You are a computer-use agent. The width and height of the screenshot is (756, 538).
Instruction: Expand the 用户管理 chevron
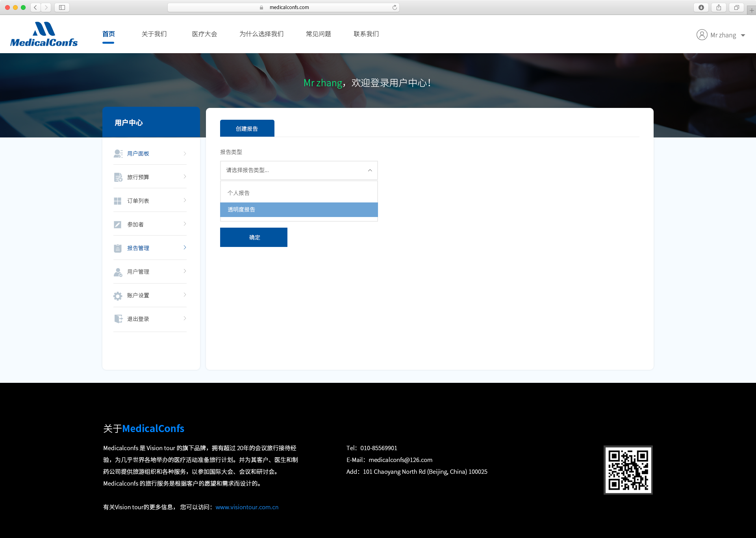point(185,271)
